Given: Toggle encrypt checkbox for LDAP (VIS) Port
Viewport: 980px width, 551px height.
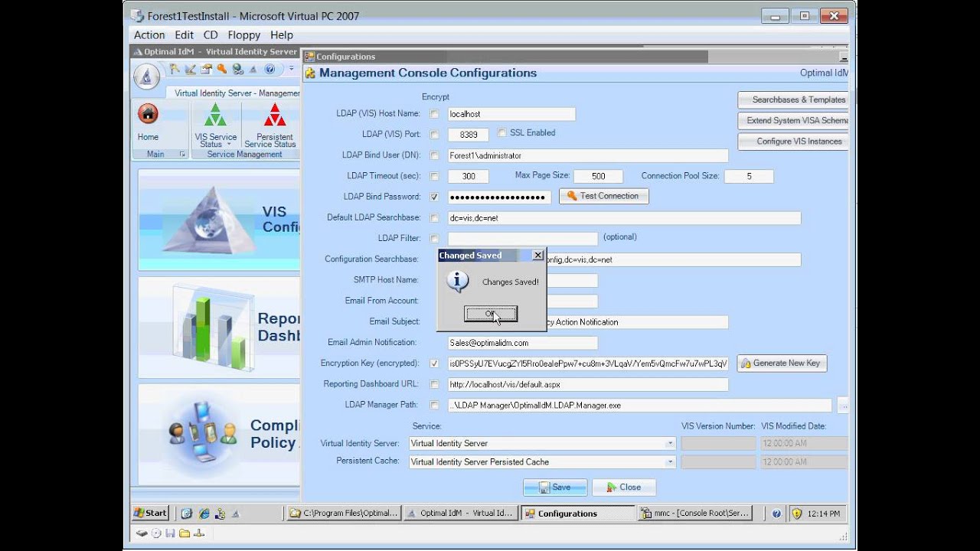Looking at the screenshot, I should point(434,135).
